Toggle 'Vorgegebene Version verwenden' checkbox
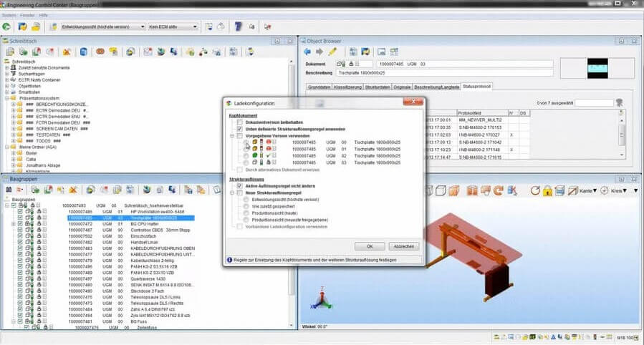The width and height of the screenshot is (644, 345). 240,135
